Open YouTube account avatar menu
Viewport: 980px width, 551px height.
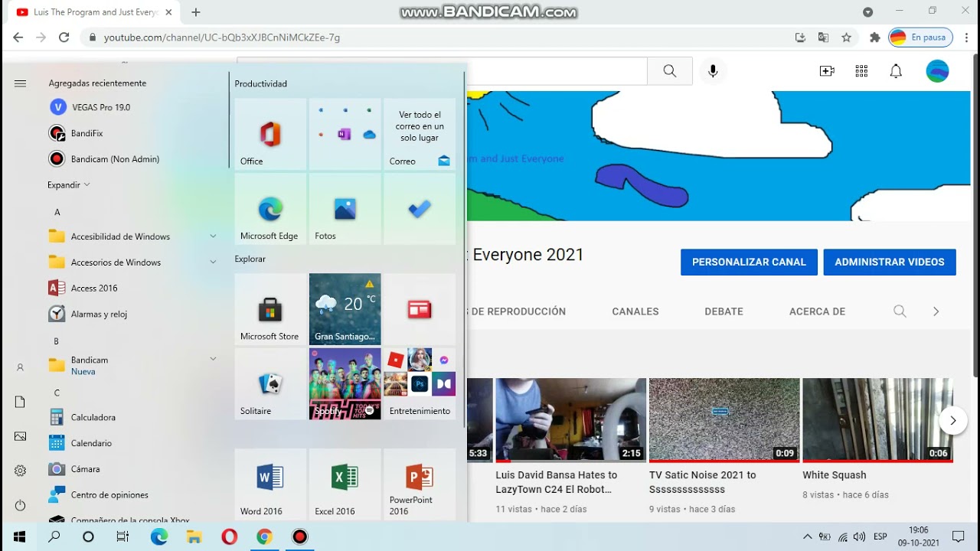937,71
